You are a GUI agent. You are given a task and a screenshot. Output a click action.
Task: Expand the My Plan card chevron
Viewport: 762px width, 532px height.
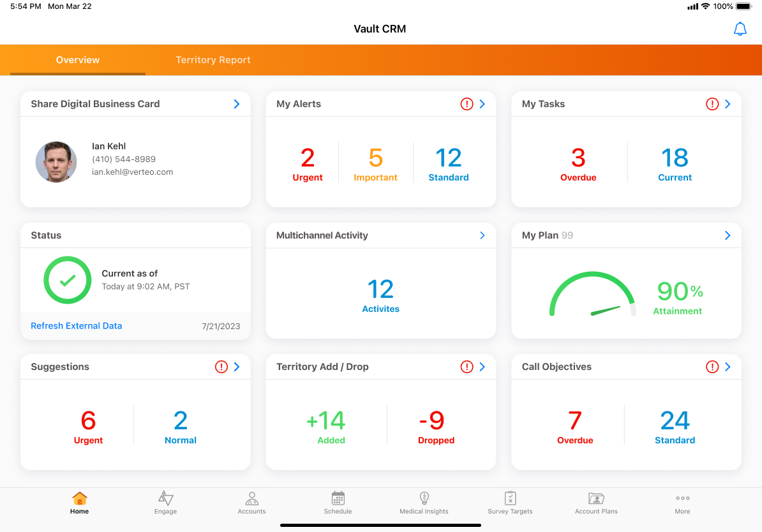[728, 235]
